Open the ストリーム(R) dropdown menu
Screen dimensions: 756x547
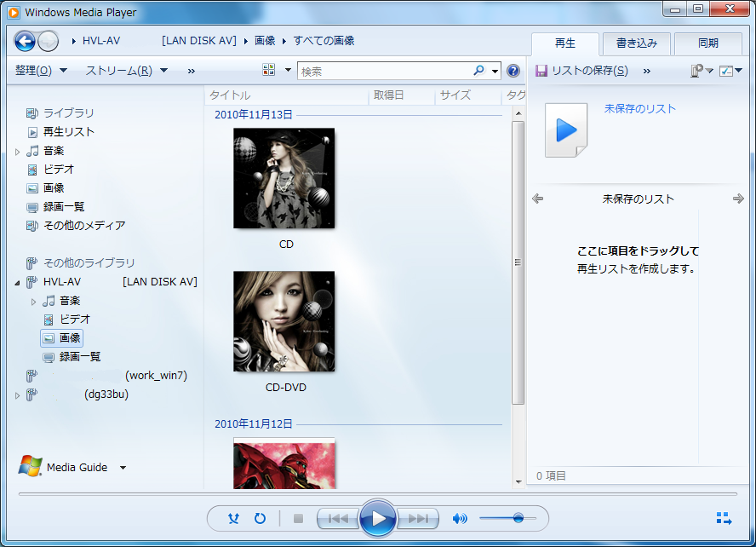tap(127, 71)
